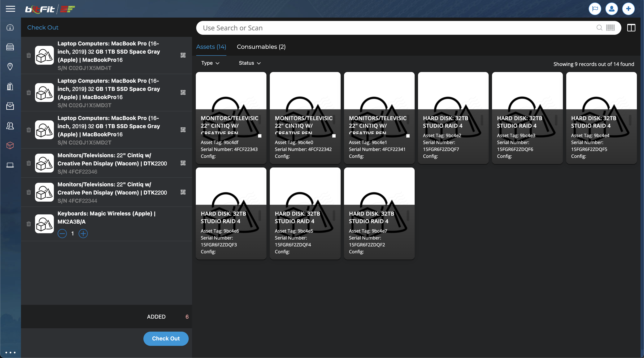Expand the Type filter dropdown
The image size is (644, 358).
click(x=210, y=63)
